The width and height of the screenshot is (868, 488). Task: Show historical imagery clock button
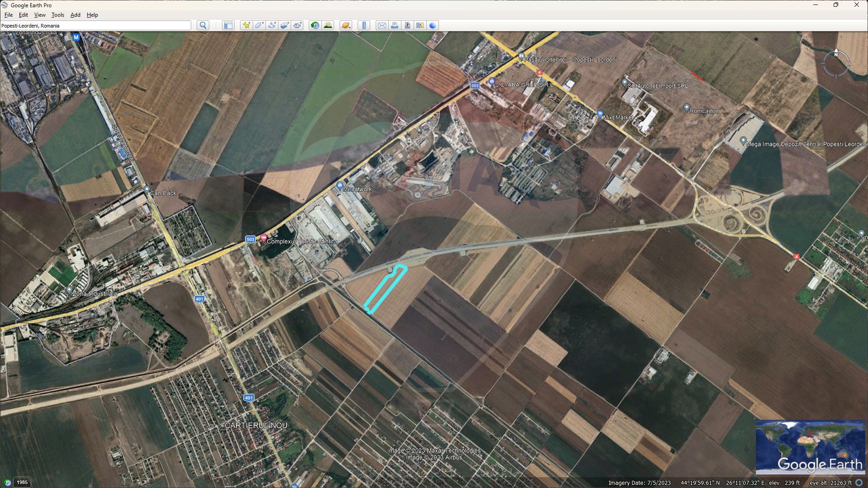click(315, 25)
